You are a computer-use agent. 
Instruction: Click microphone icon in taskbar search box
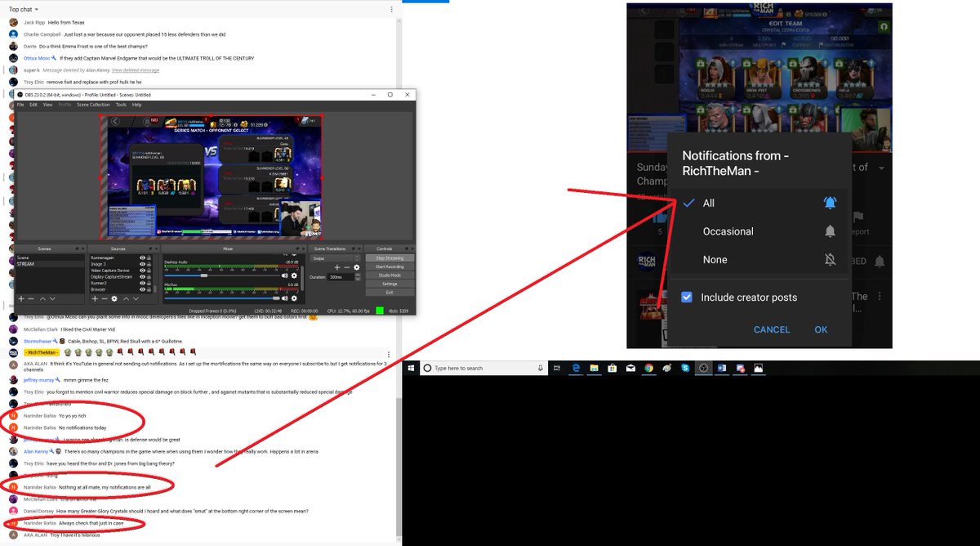541,369
